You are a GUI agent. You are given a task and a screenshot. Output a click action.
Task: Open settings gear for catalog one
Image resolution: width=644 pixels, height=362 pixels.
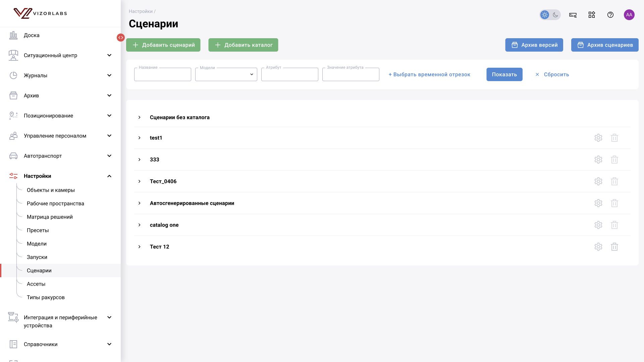(x=598, y=225)
